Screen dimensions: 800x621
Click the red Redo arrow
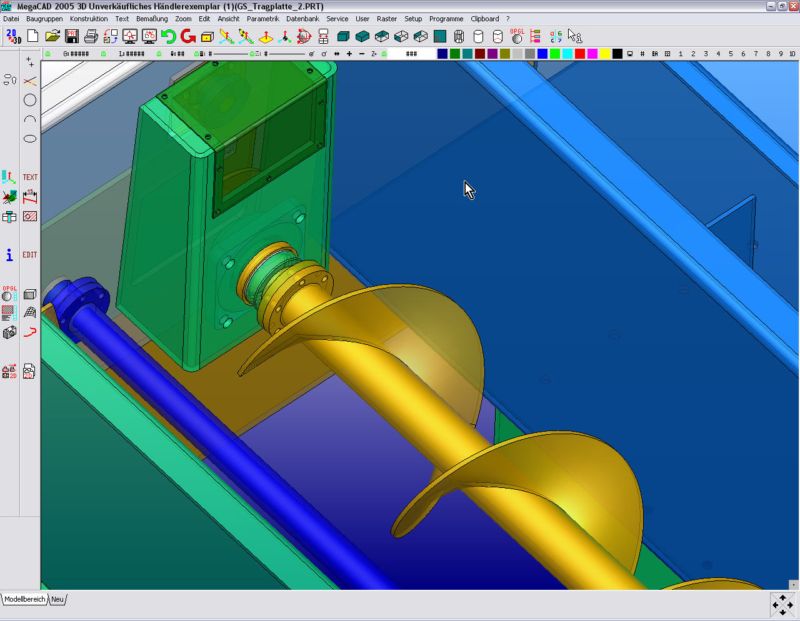click(x=186, y=36)
